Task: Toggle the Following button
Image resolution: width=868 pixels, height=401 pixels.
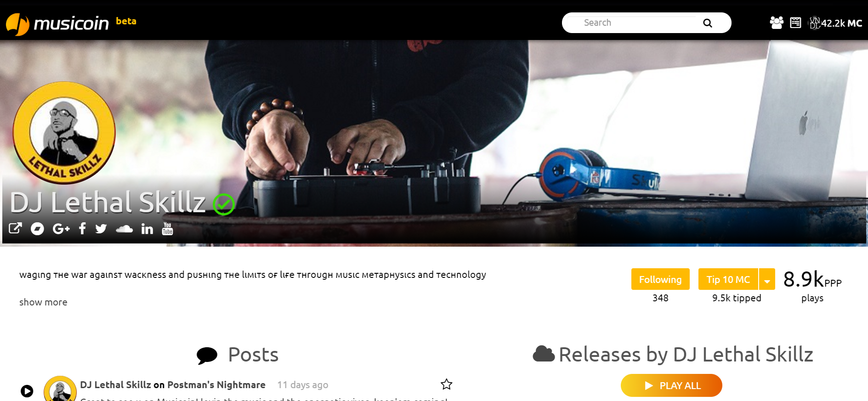Action: (x=660, y=279)
